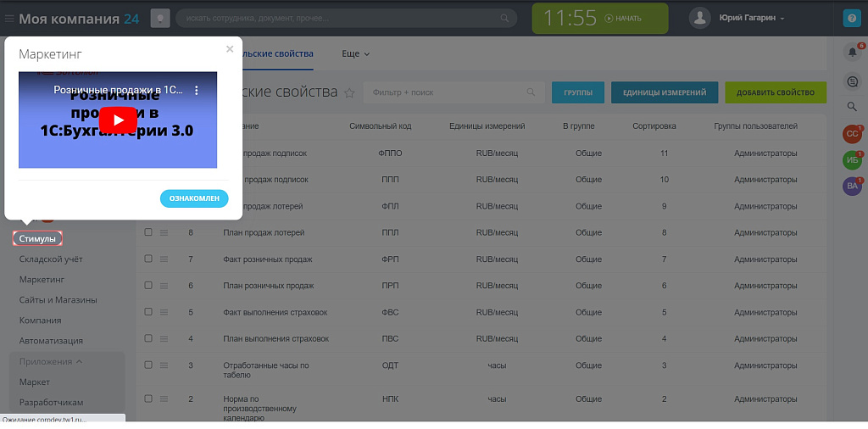Image resolution: width=868 pixels, height=429 pixels.
Task: Click the magnifier icon in right sidebar
Action: pyautogui.click(x=852, y=107)
